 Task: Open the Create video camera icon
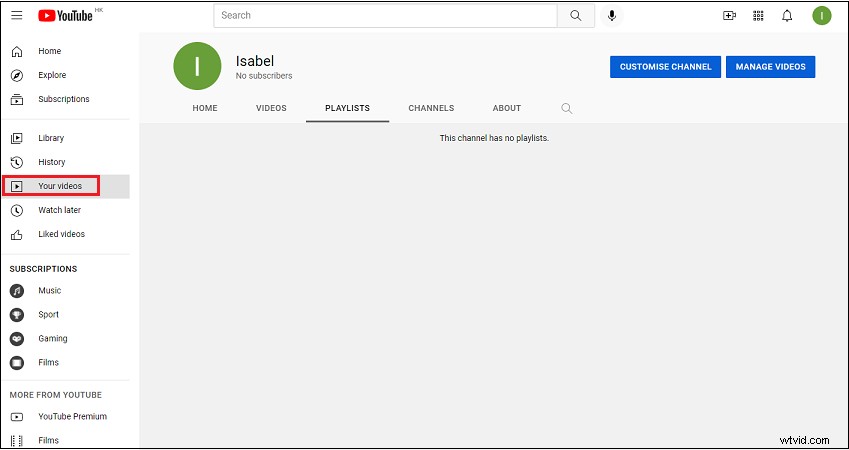tap(729, 16)
